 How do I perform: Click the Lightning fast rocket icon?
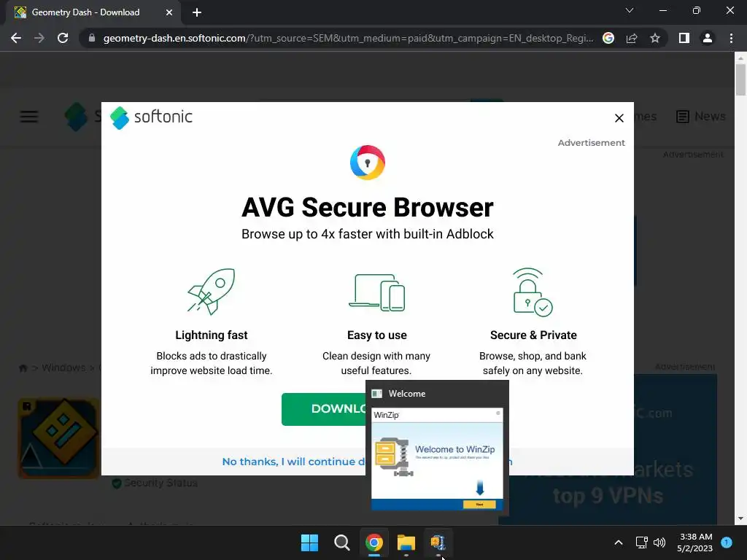click(x=211, y=292)
